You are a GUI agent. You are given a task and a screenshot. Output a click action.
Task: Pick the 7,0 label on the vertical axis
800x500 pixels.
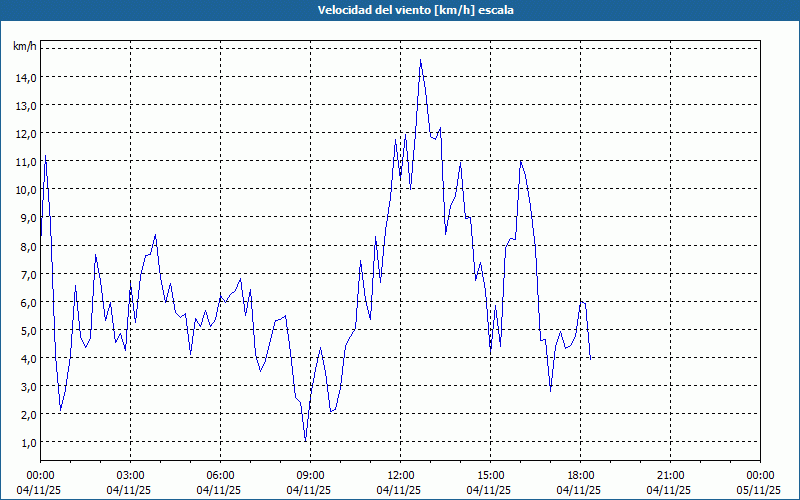(x=26, y=274)
